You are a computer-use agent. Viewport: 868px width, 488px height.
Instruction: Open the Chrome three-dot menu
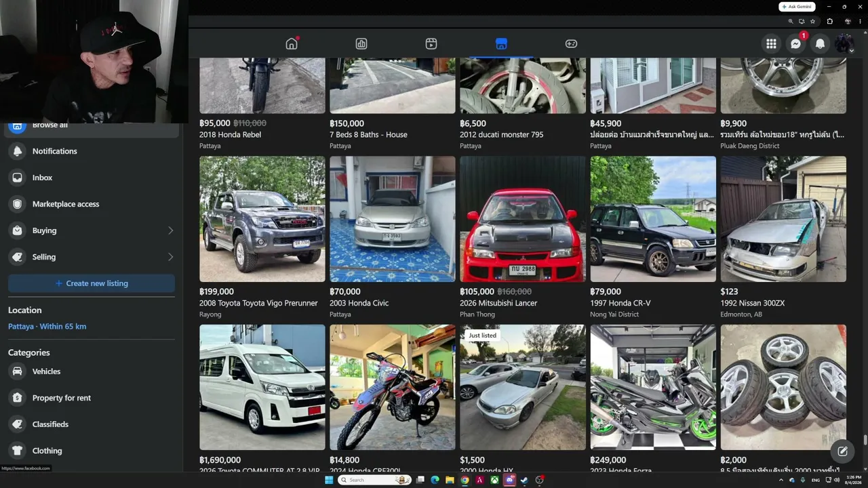pyautogui.click(x=859, y=21)
